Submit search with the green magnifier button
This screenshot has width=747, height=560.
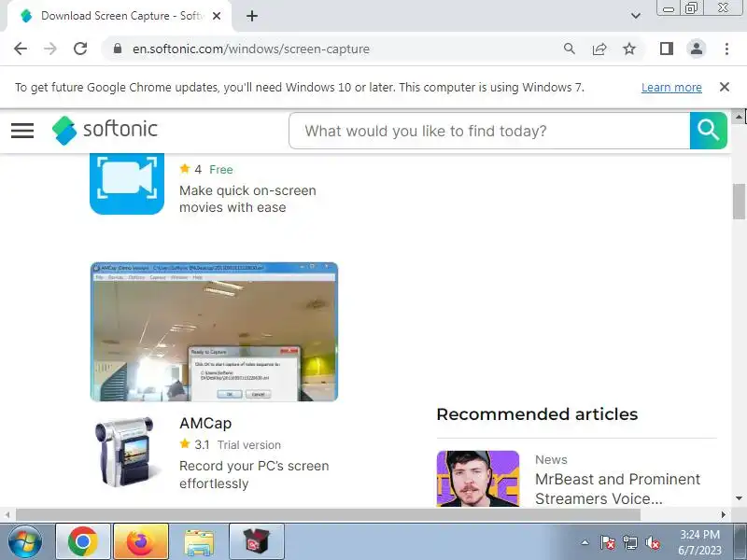pos(709,131)
